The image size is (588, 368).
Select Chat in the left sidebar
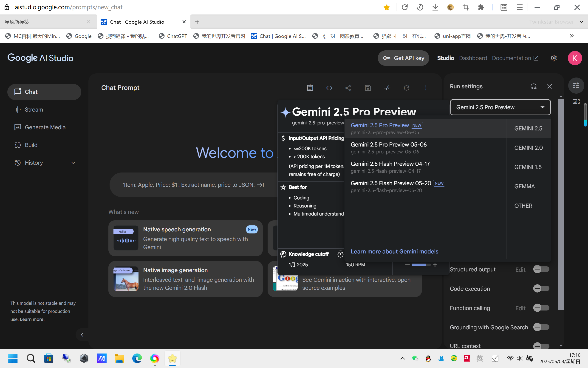pos(44,92)
